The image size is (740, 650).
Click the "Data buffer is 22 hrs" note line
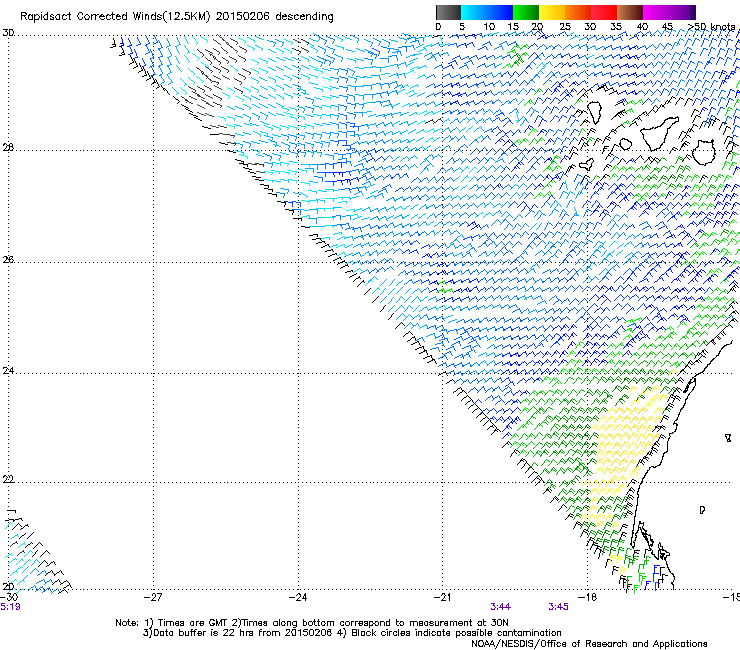(353, 633)
